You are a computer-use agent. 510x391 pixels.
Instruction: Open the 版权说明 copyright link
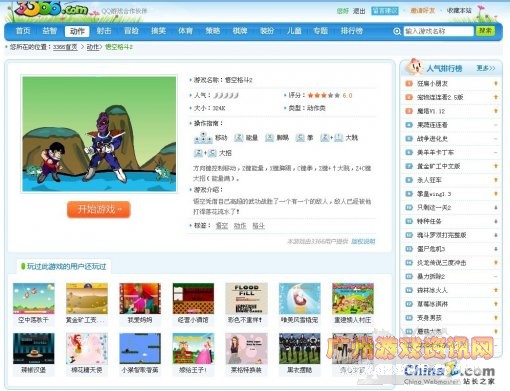(x=363, y=241)
